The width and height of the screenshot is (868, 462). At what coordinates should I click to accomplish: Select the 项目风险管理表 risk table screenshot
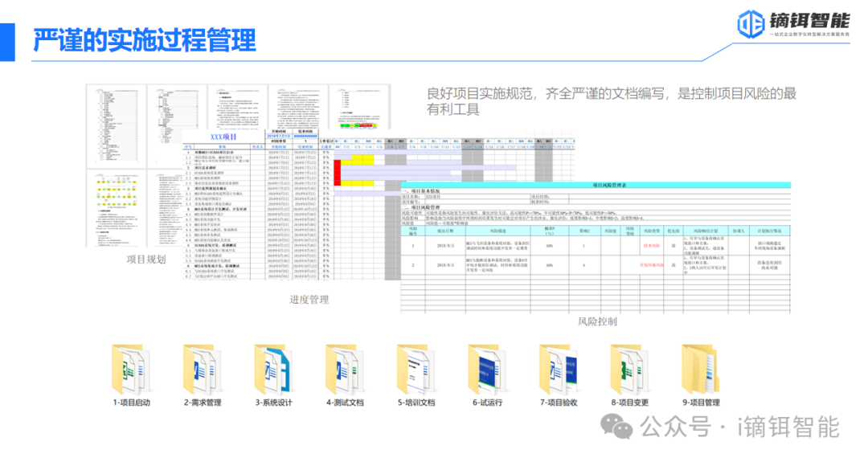click(x=596, y=247)
